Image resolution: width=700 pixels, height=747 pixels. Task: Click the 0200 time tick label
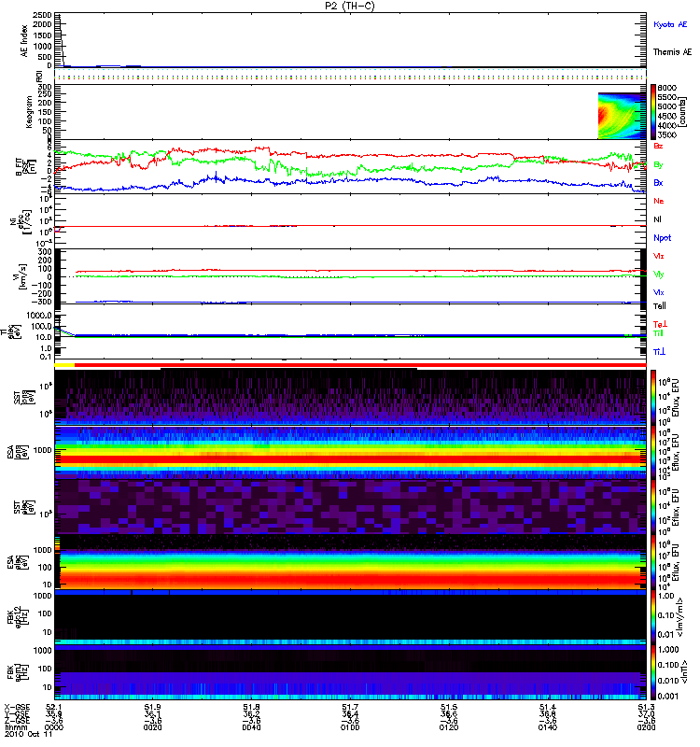646,727
